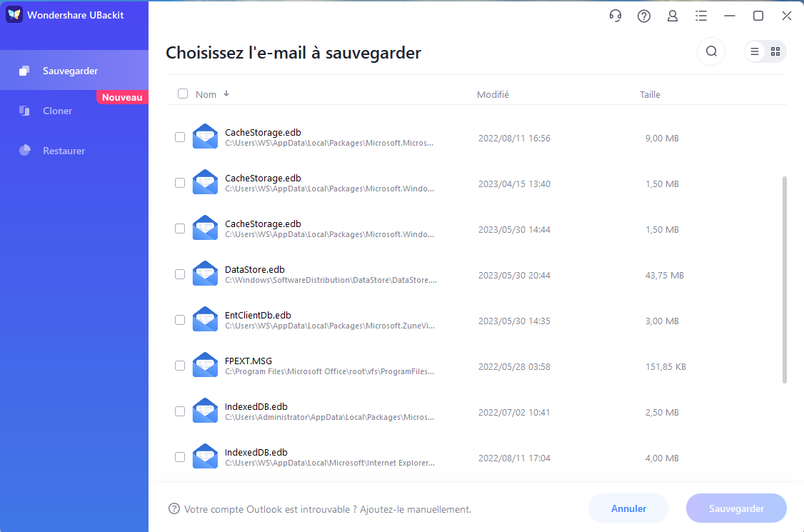Open the Sauvegarder section in sidebar
This screenshot has height=532, width=804.
[x=74, y=70]
